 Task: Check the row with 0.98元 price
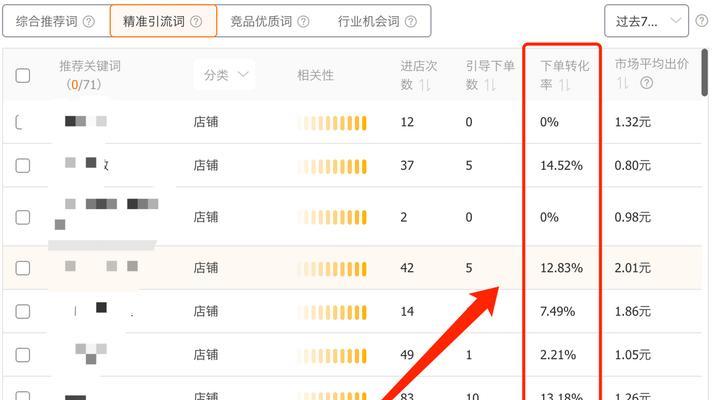pyautogui.click(x=23, y=217)
